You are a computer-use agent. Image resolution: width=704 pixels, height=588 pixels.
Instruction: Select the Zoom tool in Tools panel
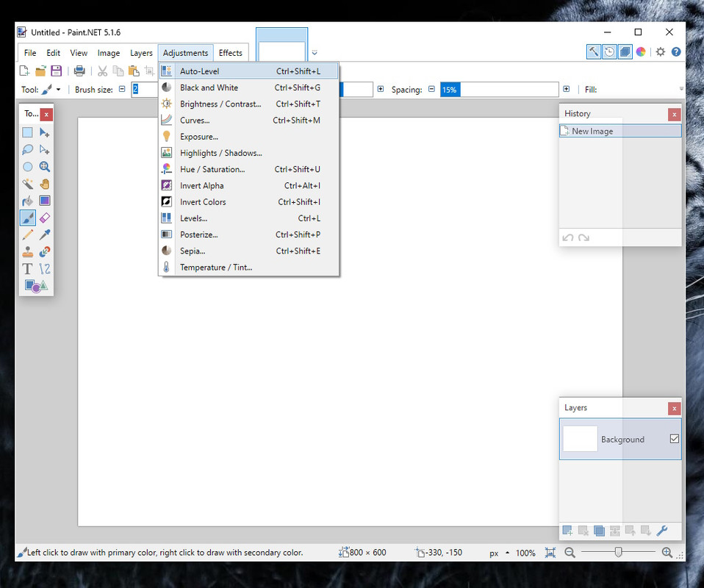(x=44, y=167)
